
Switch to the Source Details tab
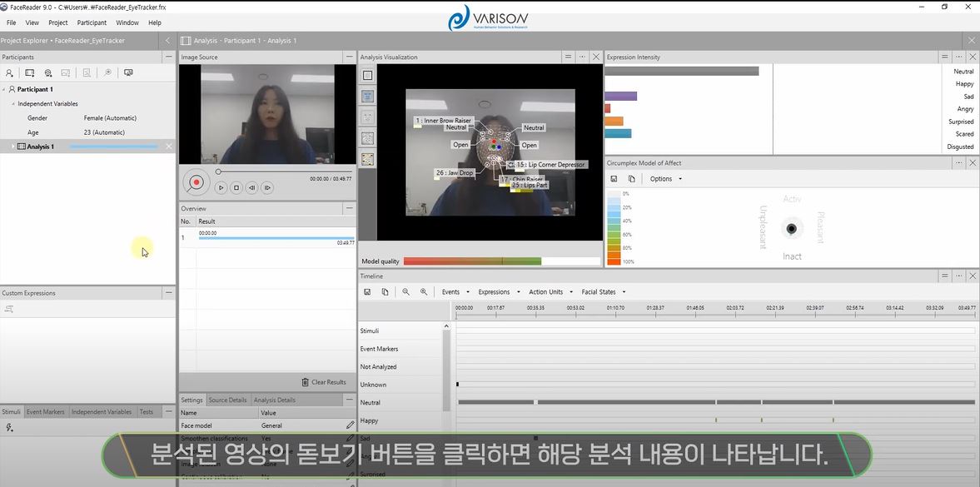[227, 400]
